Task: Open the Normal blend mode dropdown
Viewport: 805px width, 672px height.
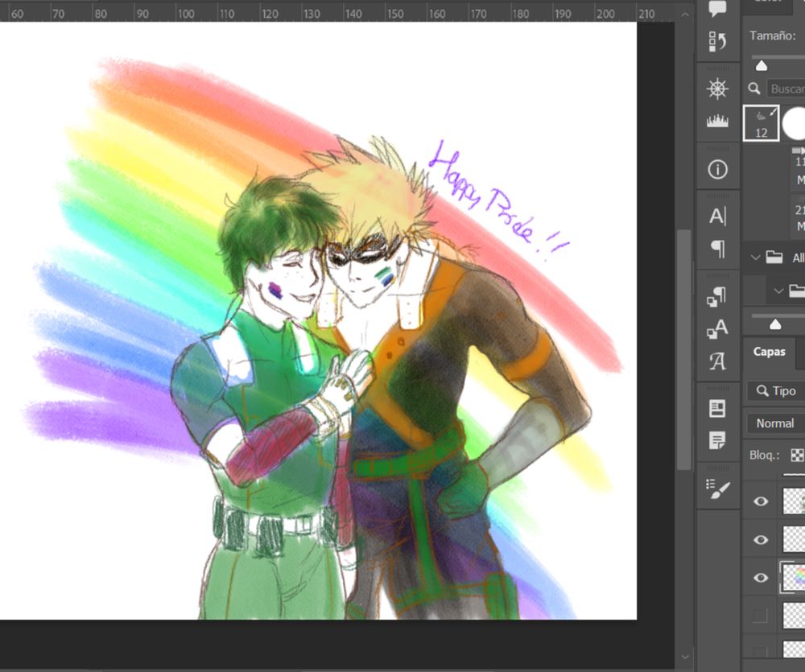Action: [775, 423]
